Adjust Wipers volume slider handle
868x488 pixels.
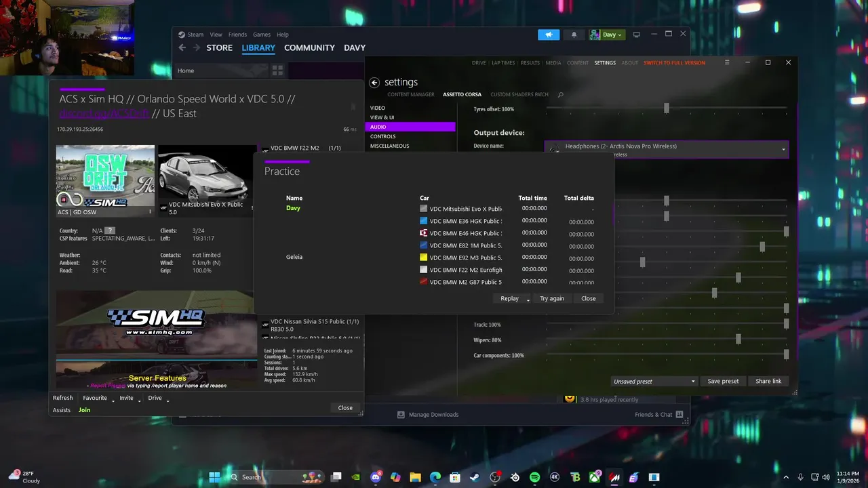(x=738, y=340)
